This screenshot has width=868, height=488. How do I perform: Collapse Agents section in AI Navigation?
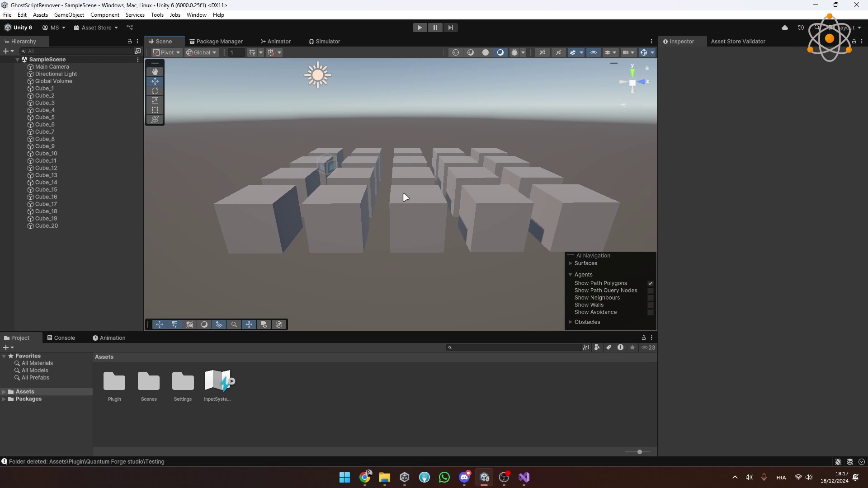coord(571,275)
